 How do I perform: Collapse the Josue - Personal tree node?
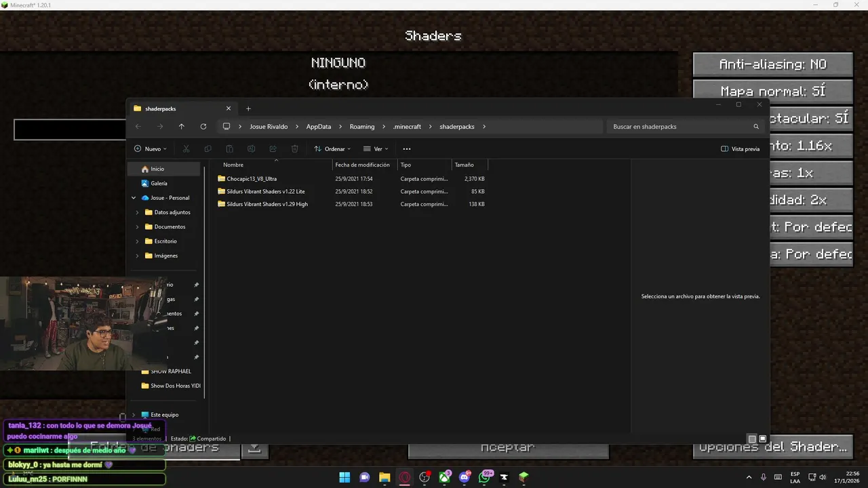pos(134,198)
